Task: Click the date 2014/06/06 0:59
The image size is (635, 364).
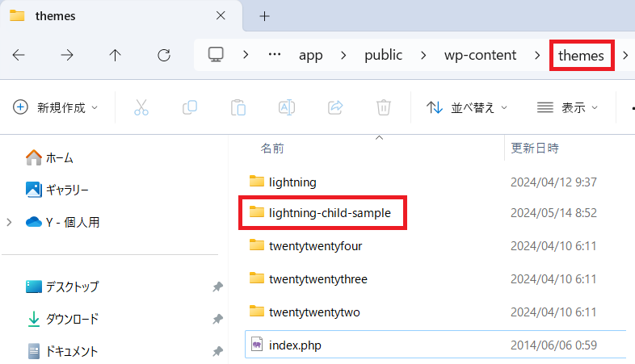Action: (553, 345)
